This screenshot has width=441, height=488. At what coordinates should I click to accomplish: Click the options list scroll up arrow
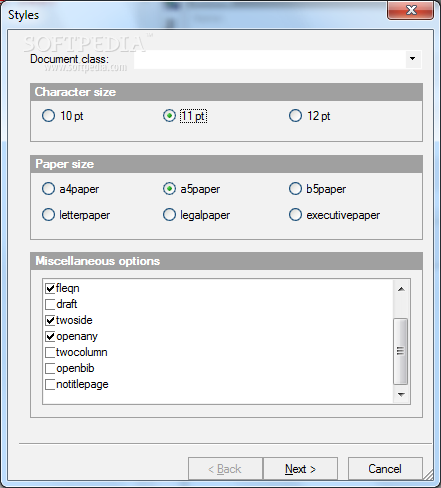click(x=401, y=289)
